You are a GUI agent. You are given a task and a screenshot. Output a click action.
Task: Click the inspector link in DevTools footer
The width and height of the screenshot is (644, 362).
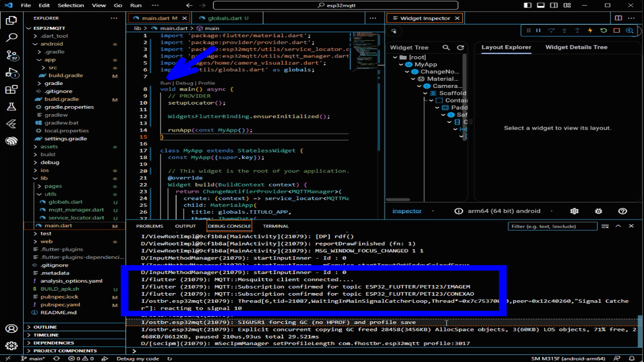[407, 211]
